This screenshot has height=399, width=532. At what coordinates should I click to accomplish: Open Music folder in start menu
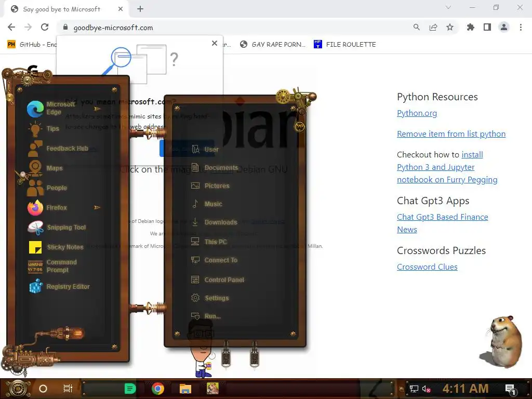tap(207, 204)
